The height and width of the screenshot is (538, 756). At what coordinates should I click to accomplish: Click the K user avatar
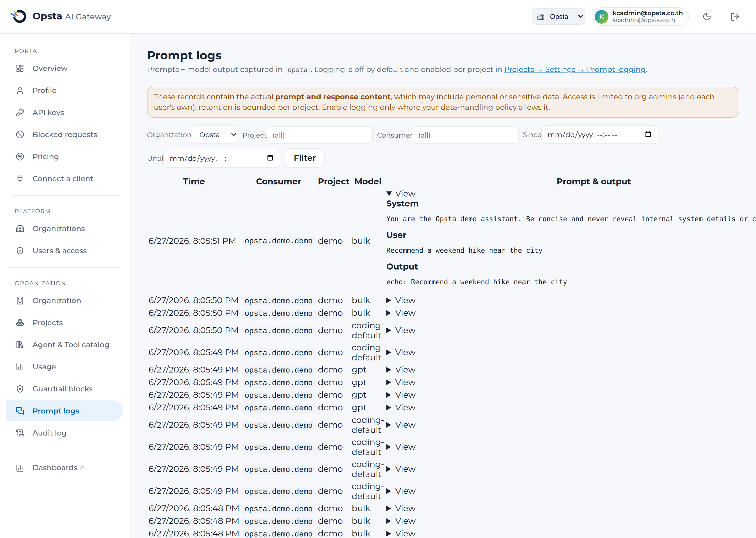[x=601, y=17]
